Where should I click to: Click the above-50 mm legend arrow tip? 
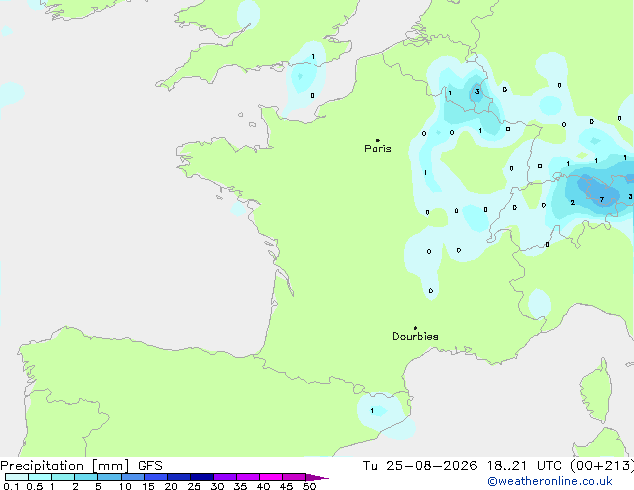point(317,477)
